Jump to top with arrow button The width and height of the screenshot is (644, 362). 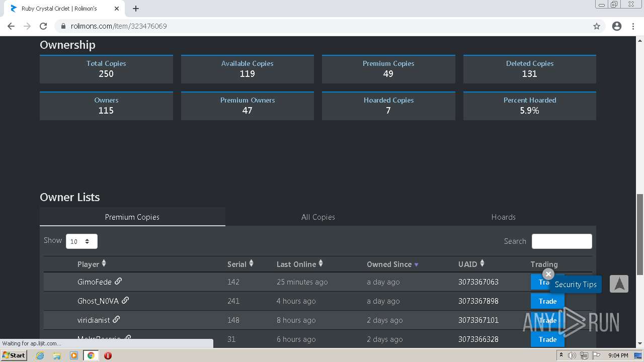pos(619,284)
